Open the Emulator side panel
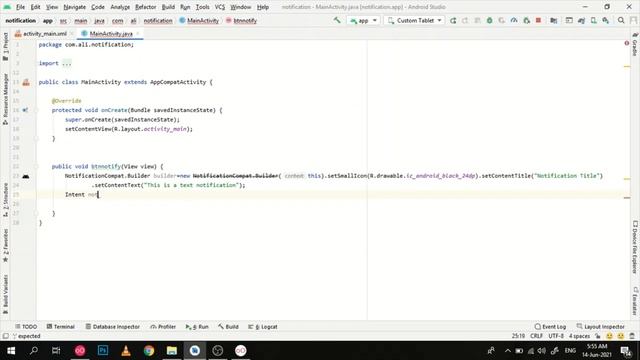Screen dimensions: 640x360 click(635, 301)
